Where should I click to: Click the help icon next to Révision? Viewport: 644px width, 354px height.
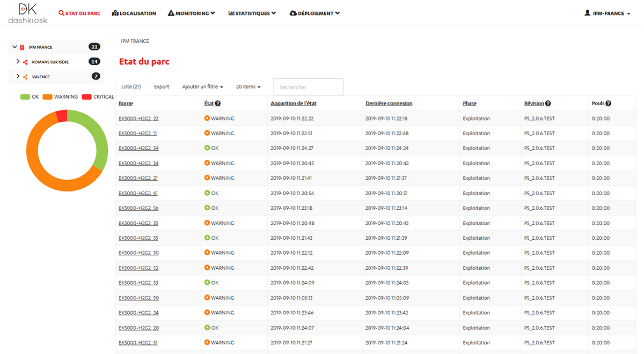click(x=548, y=104)
